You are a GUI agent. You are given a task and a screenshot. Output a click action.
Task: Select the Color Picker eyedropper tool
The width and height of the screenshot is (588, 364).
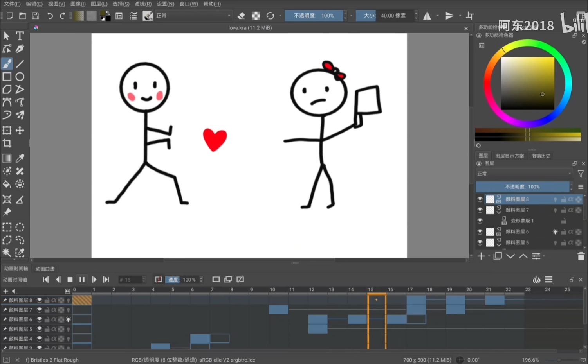(20, 158)
